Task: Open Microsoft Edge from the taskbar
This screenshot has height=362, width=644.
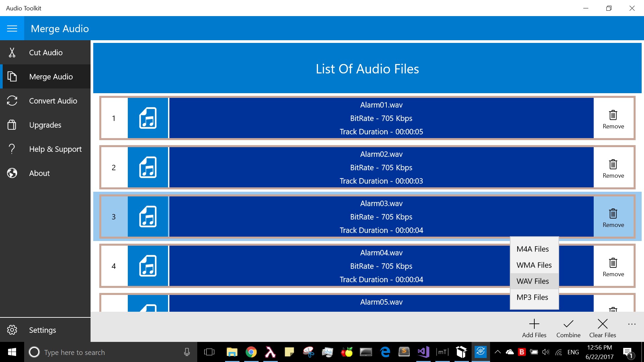Action: tap(385, 352)
